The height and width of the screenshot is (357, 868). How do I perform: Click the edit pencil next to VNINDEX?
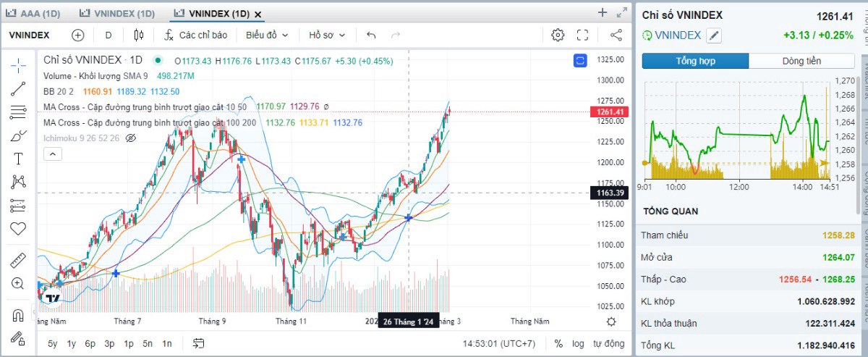(x=714, y=35)
